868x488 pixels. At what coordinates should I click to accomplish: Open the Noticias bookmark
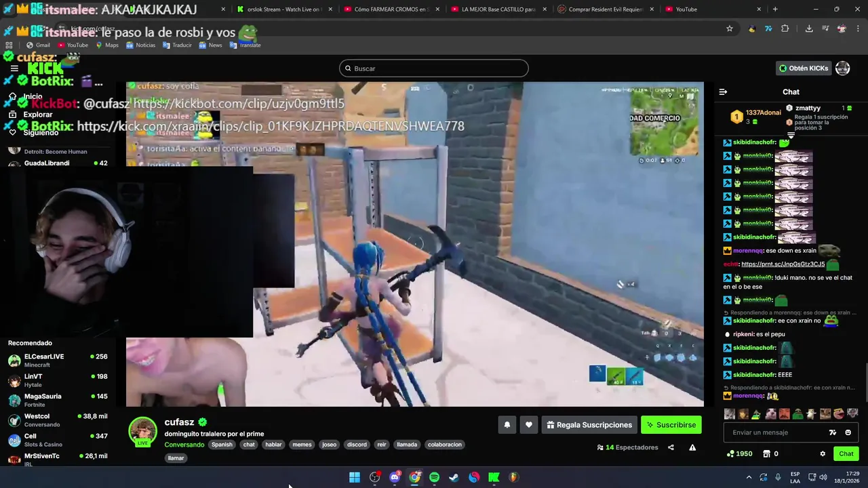[140, 45]
